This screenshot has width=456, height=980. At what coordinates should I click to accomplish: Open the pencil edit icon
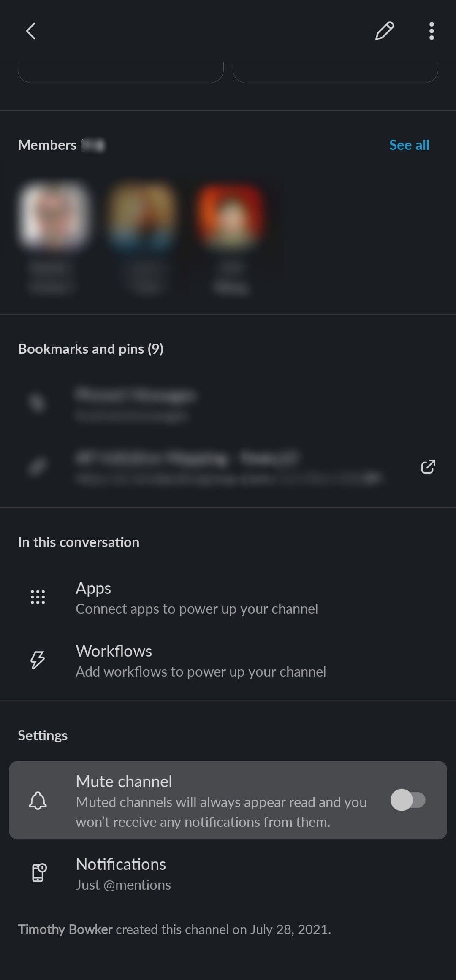(x=385, y=31)
